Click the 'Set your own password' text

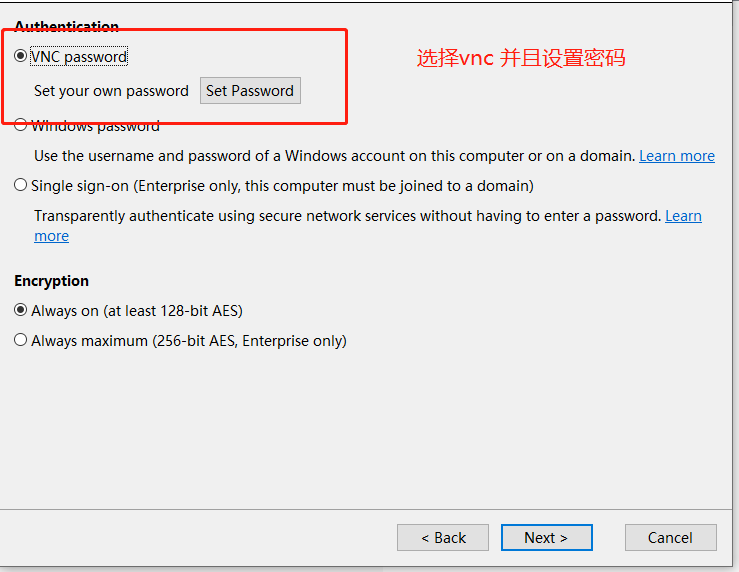[x=111, y=91]
